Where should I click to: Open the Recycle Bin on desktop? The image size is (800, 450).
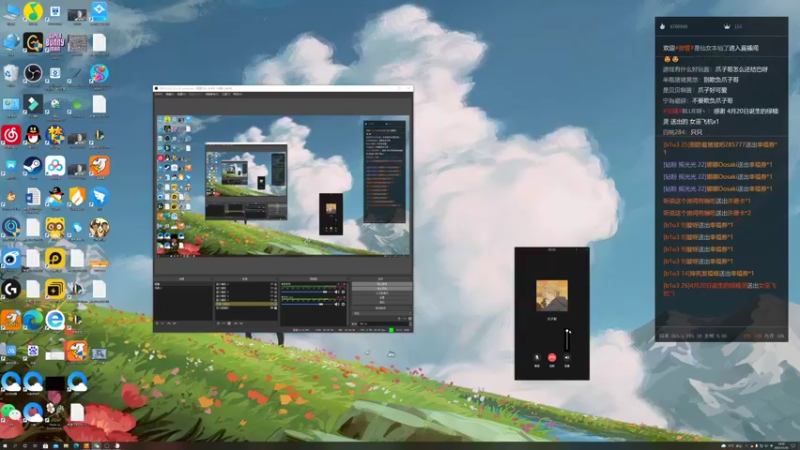11,73
